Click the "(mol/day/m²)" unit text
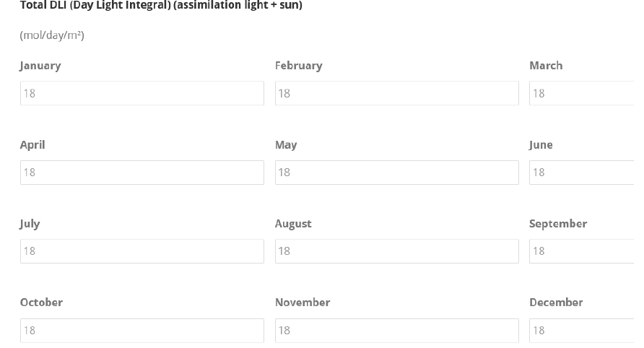This screenshot has height=348, width=644. pos(52,35)
